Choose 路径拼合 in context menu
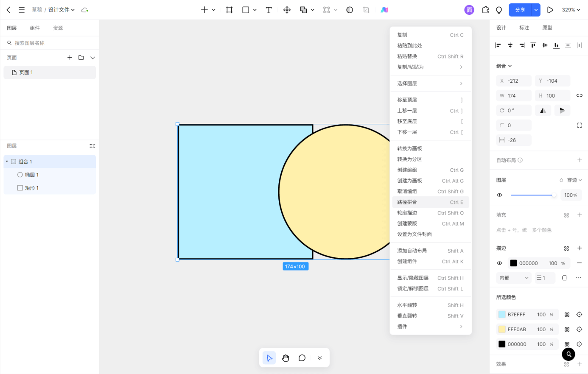This screenshot has width=588, height=374. [431, 202]
